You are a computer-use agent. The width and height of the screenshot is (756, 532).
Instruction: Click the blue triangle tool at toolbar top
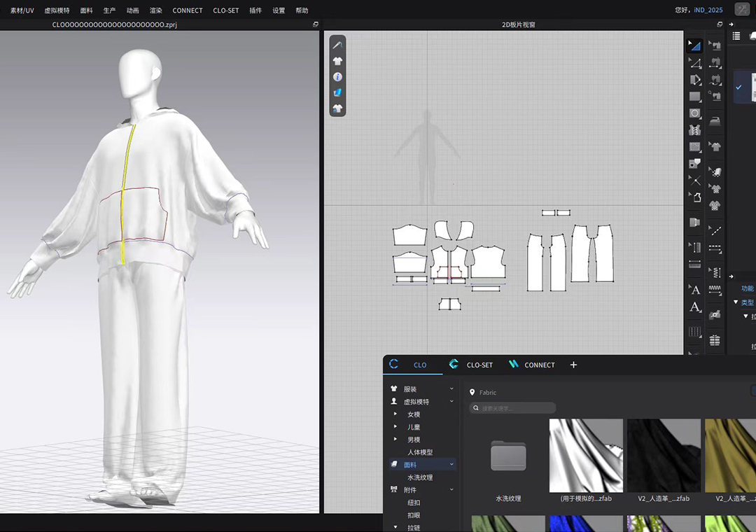[694, 45]
